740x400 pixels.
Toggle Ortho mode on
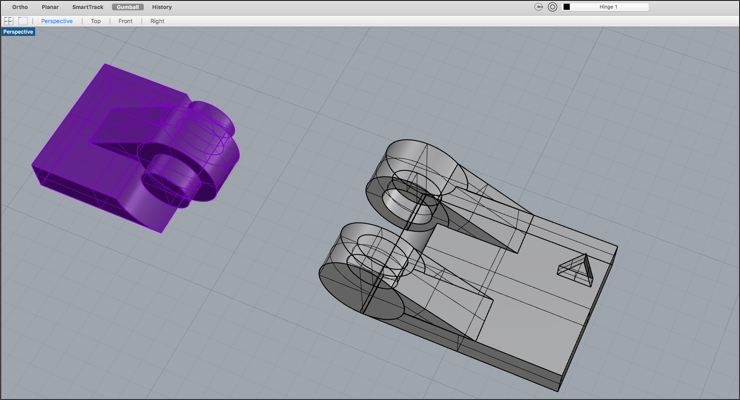point(20,7)
